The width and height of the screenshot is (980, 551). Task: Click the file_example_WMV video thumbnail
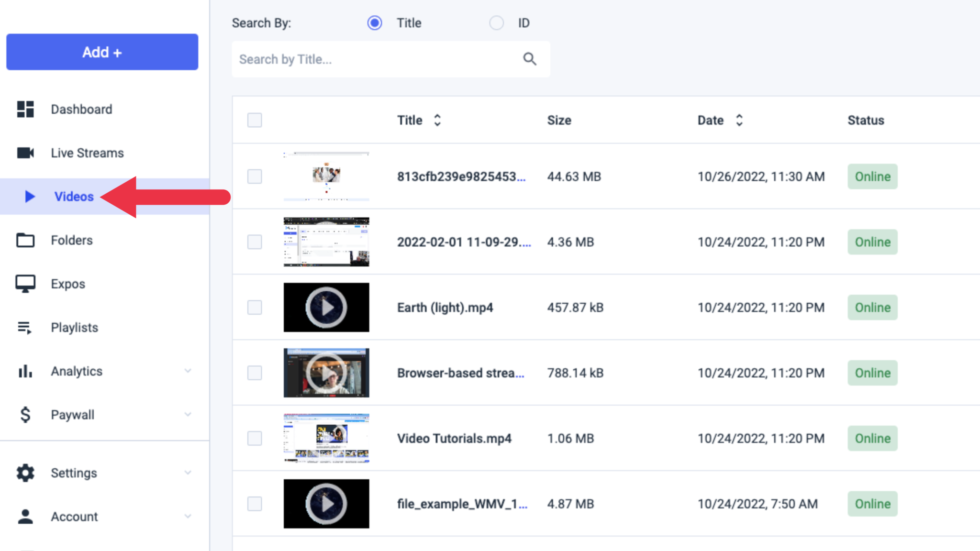[x=326, y=504]
